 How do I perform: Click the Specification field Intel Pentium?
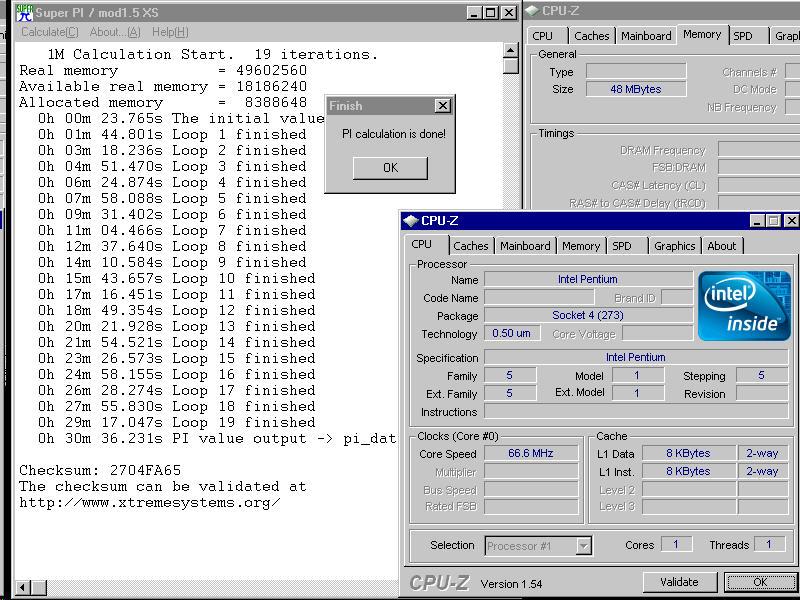point(636,357)
